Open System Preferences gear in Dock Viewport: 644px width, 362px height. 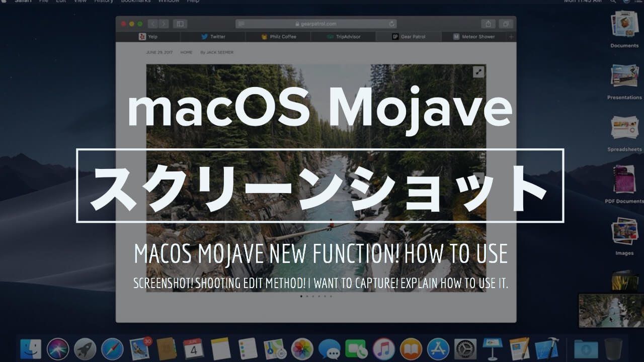click(x=465, y=348)
